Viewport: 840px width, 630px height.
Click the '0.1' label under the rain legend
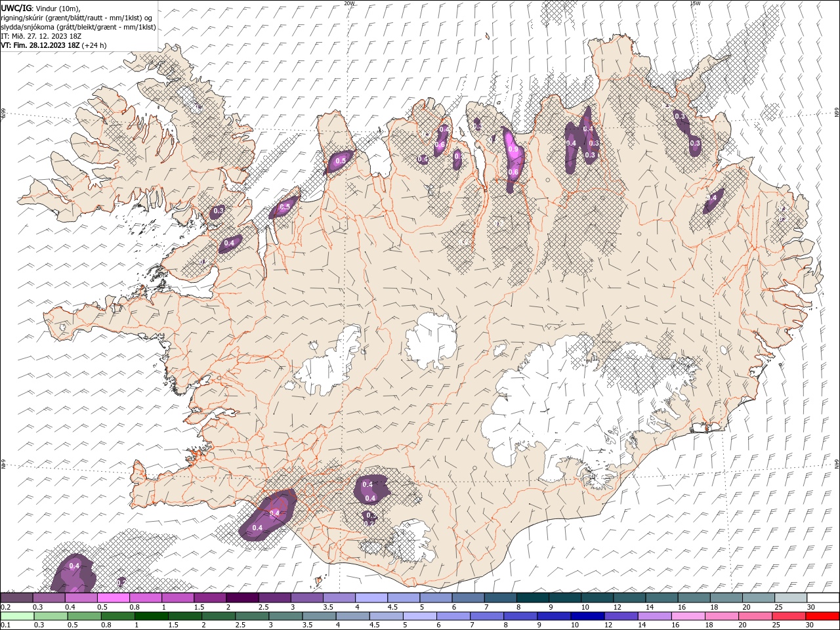[5, 625]
